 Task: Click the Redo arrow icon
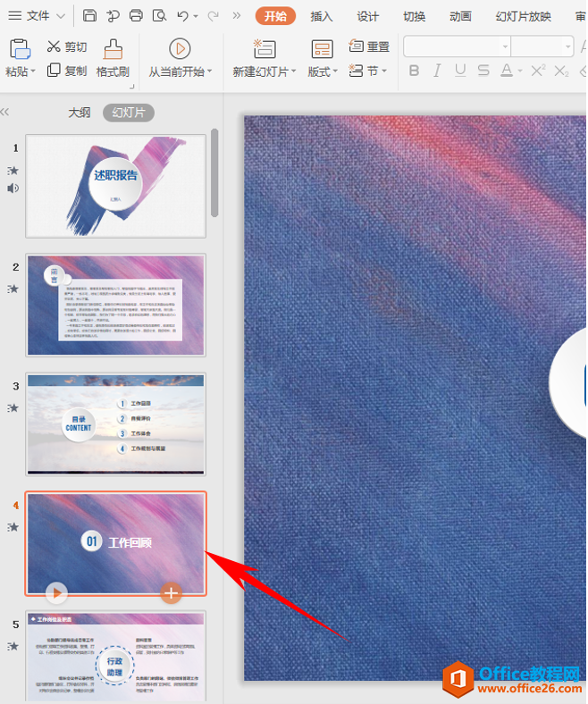tap(214, 16)
